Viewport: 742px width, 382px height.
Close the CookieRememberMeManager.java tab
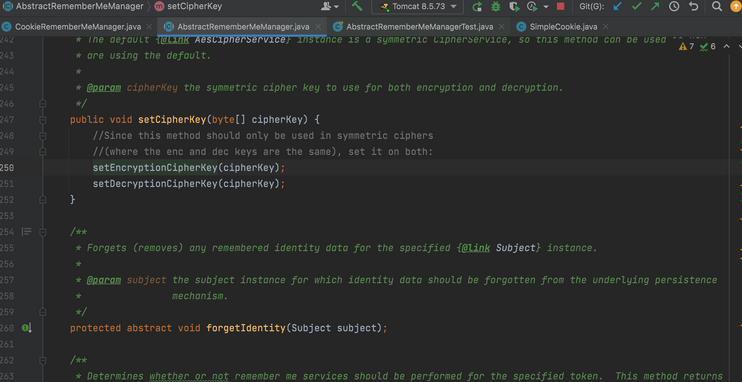pos(150,27)
